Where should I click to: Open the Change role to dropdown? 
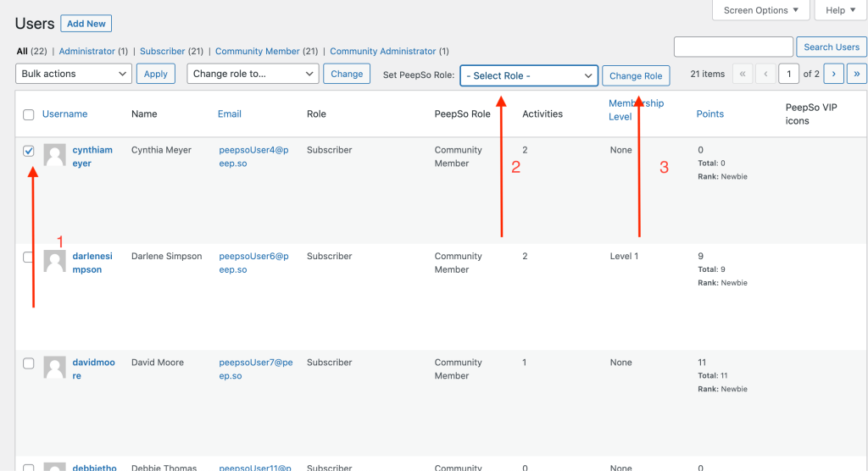(253, 74)
